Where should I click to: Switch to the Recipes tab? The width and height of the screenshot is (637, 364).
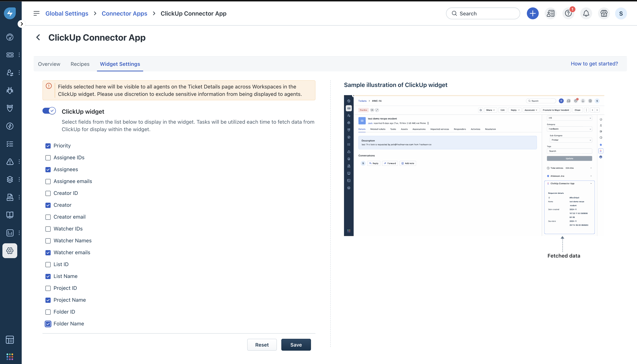click(80, 64)
